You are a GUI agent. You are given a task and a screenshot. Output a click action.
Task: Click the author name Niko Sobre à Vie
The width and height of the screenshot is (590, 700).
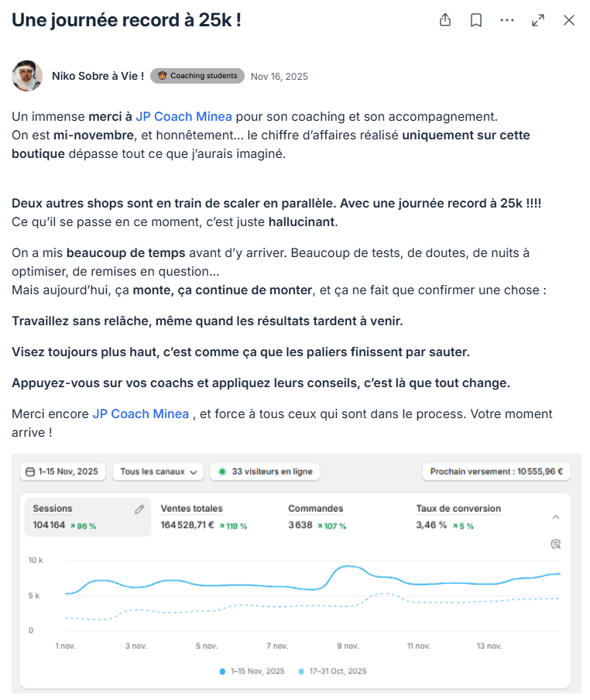(x=98, y=76)
